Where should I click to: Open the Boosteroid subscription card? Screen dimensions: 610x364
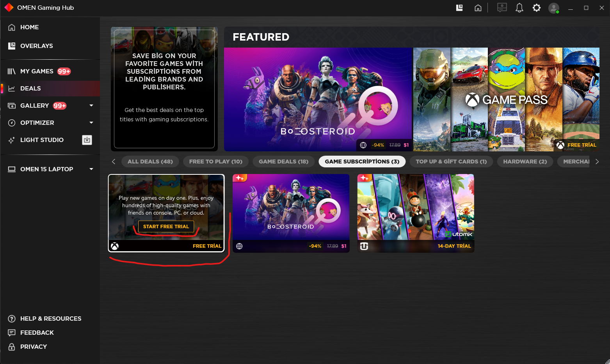(291, 213)
